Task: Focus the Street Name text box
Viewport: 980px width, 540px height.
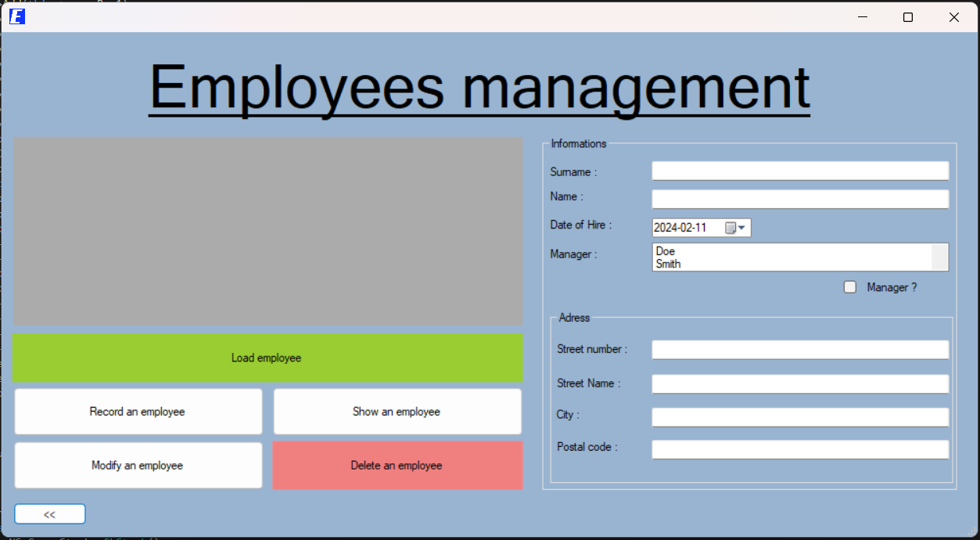Action: pyautogui.click(x=799, y=384)
